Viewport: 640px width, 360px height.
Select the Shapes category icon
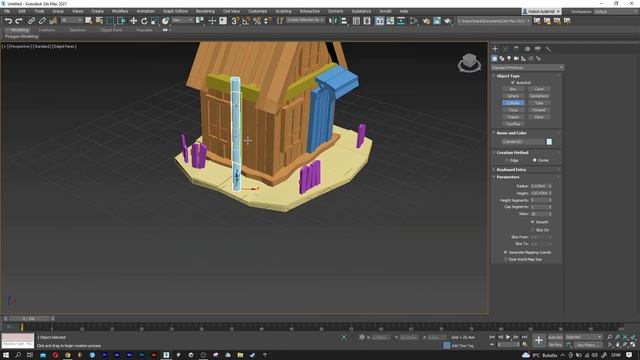pos(502,59)
